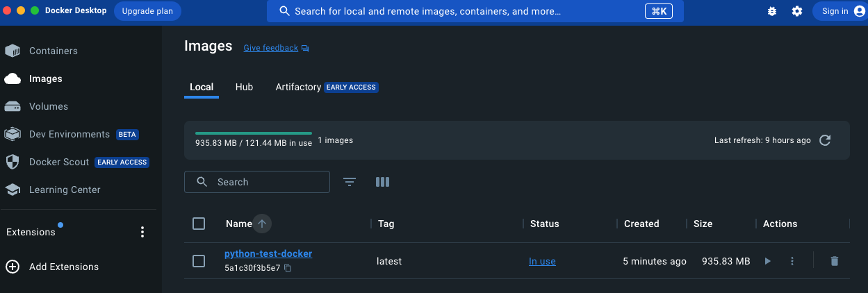Run the python-test-docker image

point(767,261)
